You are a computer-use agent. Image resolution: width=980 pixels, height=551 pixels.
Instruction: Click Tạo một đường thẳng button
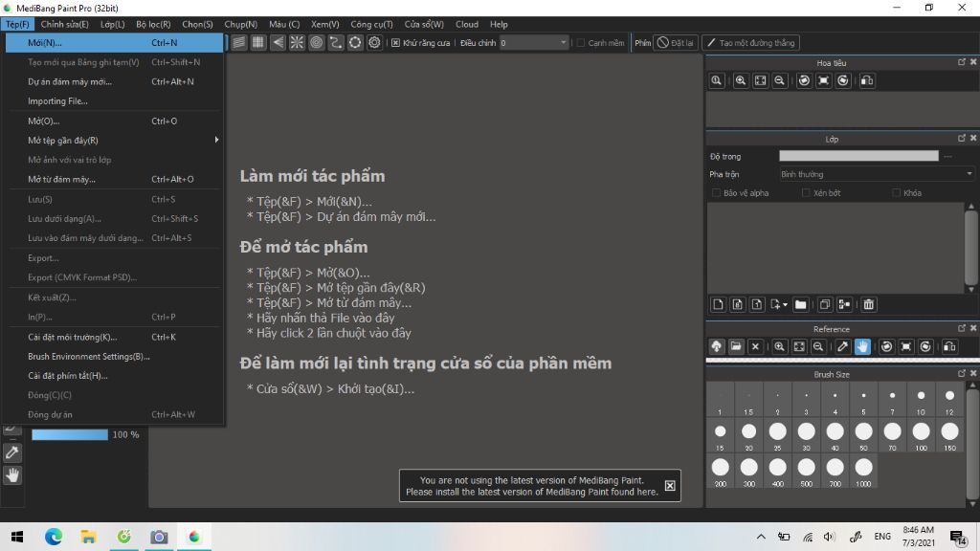pyautogui.click(x=750, y=42)
